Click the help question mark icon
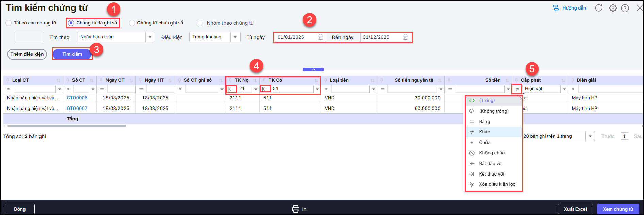 (625, 8)
